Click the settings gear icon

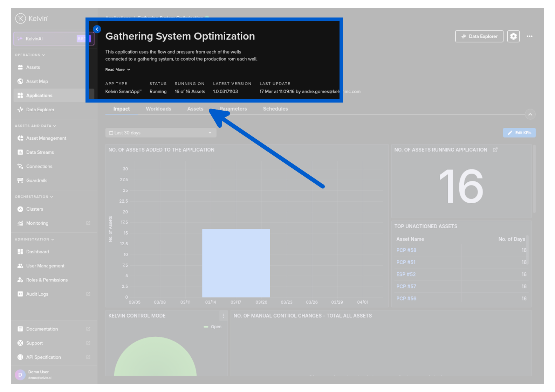click(513, 36)
